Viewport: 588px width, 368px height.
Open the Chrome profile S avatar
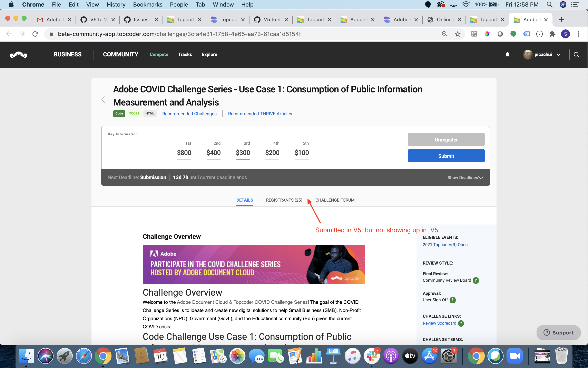tap(565, 34)
